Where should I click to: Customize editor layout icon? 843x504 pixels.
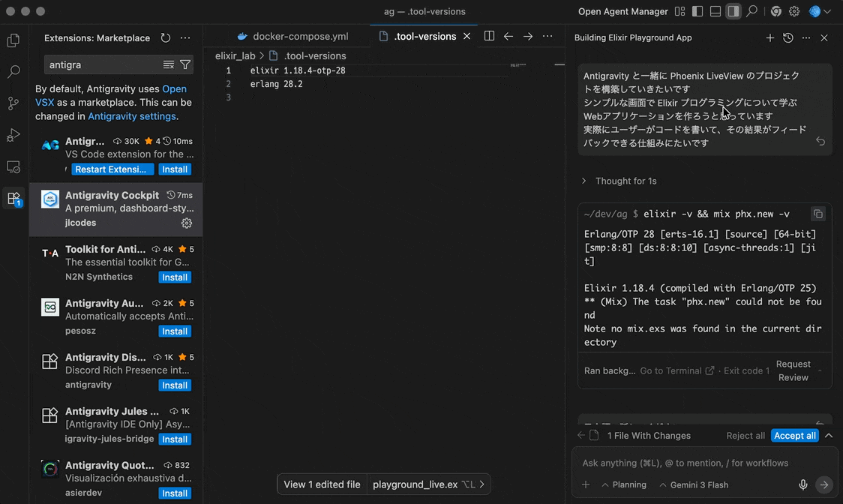[680, 11]
